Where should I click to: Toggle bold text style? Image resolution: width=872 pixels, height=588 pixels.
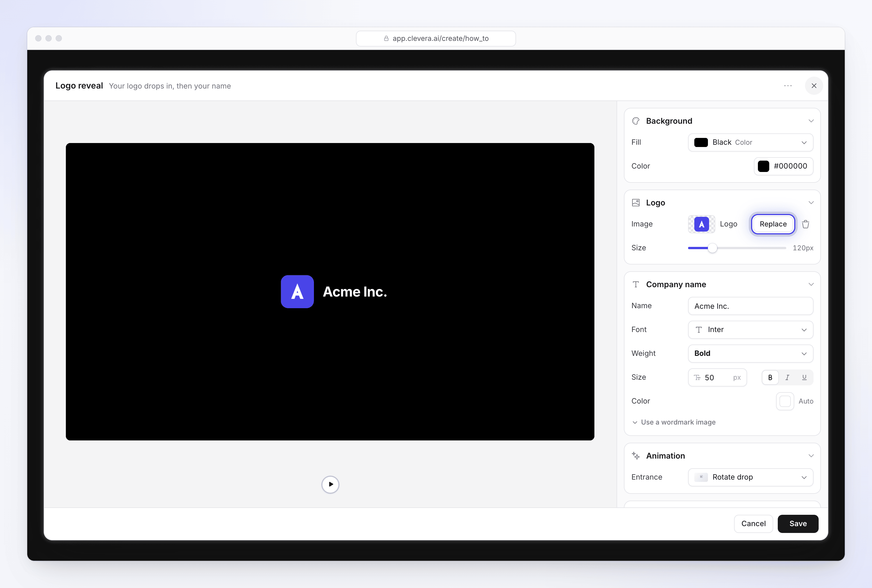pos(770,378)
